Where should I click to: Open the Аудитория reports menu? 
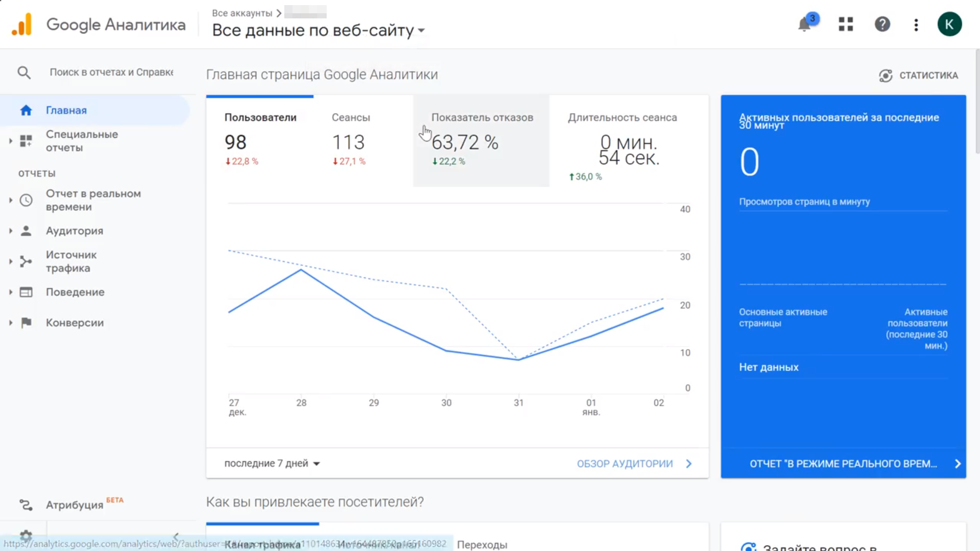[x=75, y=231]
